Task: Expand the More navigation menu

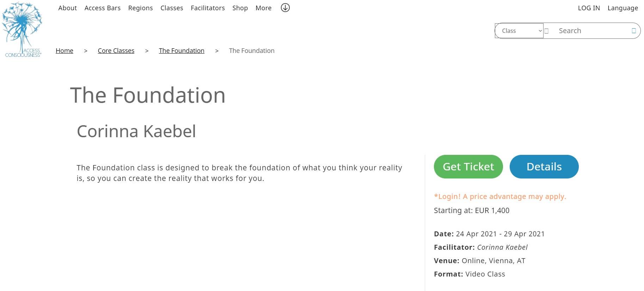Action: coord(263,8)
